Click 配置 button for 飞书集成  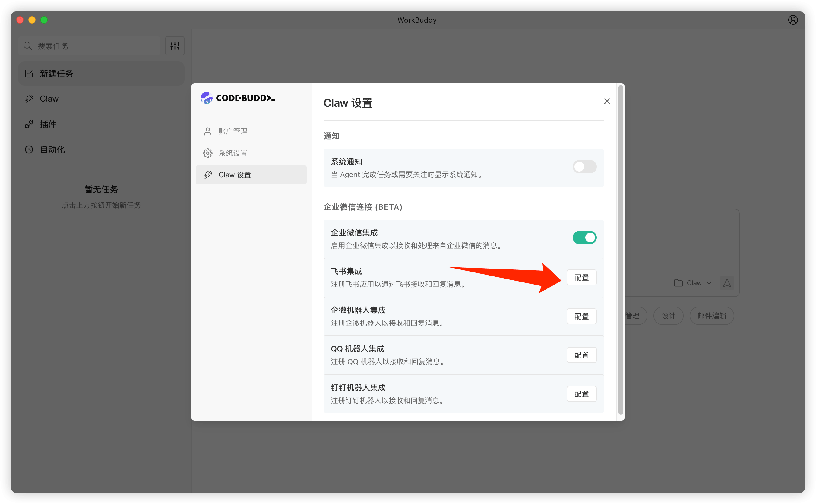581,278
